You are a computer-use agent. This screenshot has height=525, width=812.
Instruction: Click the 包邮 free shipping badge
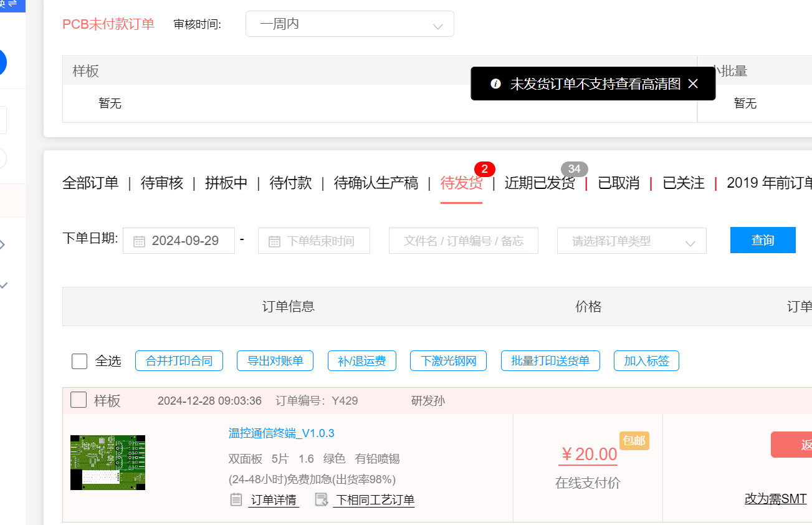pos(634,440)
